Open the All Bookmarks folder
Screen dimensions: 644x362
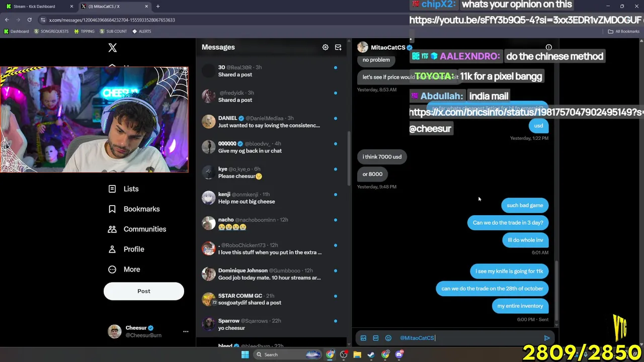(x=624, y=31)
